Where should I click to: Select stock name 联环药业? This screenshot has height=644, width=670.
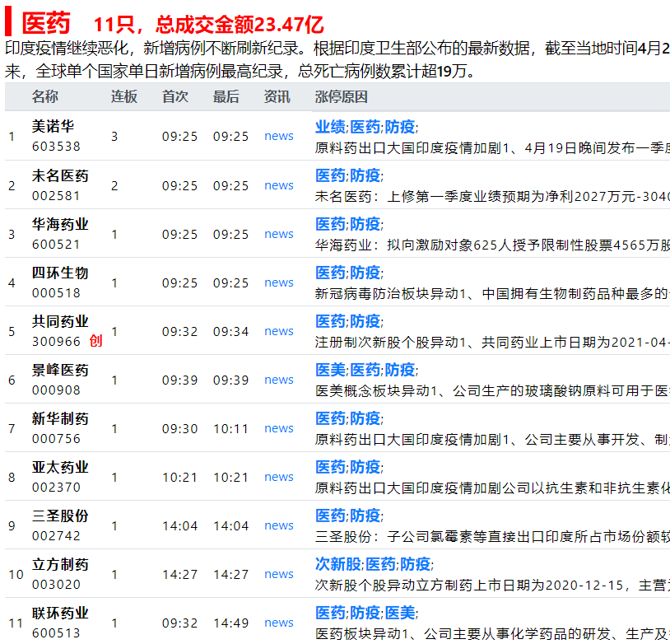tap(60, 613)
